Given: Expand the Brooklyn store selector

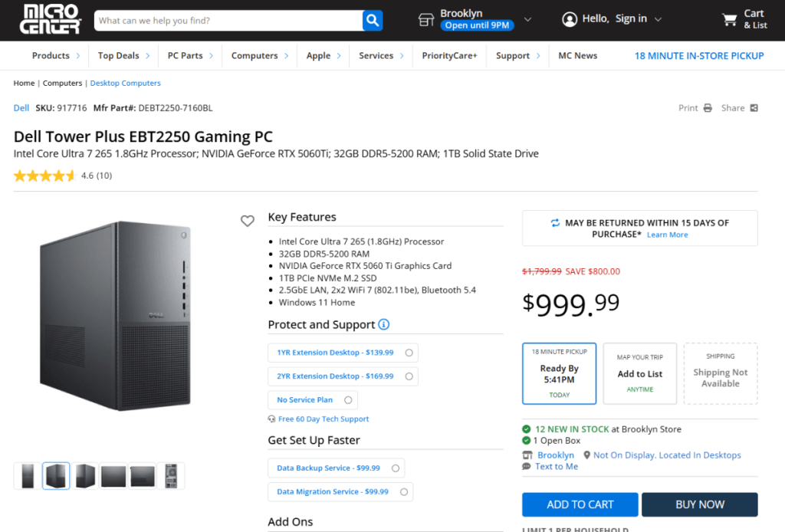Looking at the screenshot, I should [527, 19].
